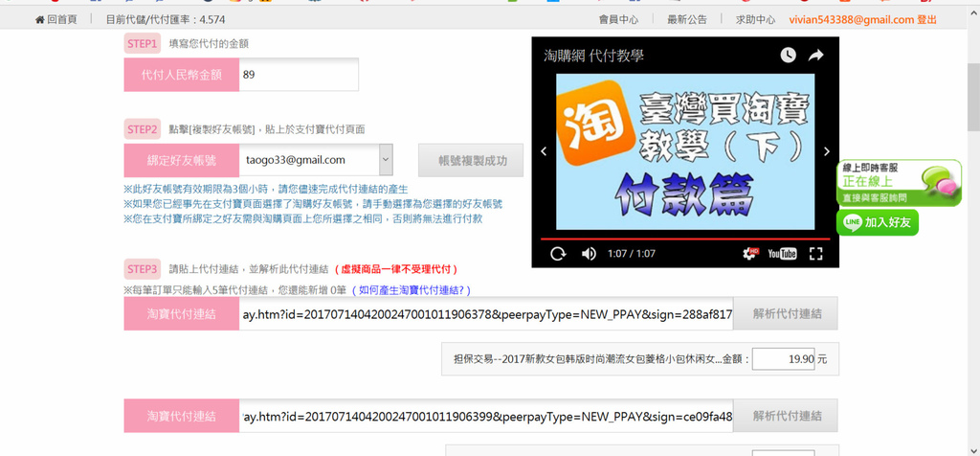This screenshot has height=456, width=980.
Task: Click second 解析代付連結 button
Action: [787, 416]
